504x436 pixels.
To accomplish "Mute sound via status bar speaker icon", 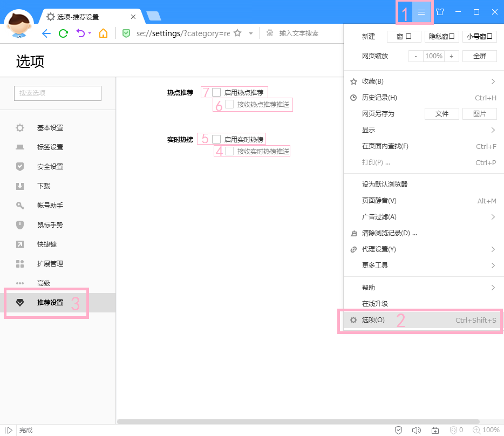I will [416, 430].
